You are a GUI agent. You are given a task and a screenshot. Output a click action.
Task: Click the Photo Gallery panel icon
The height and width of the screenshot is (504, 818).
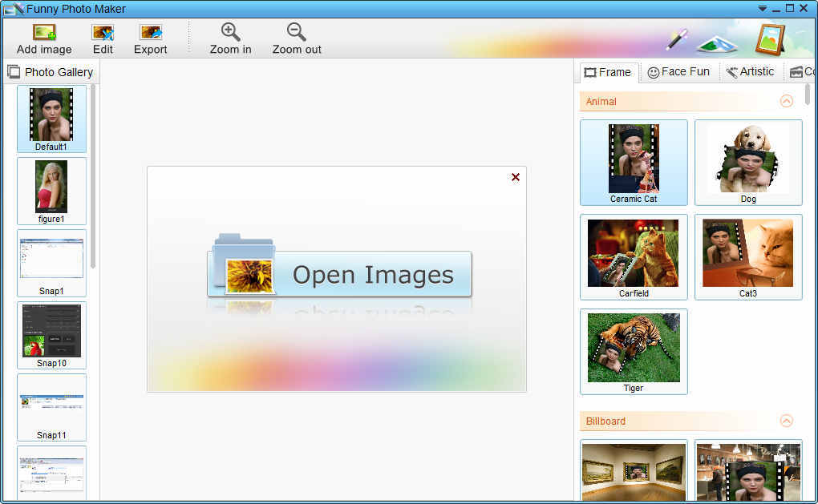pyautogui.click(x=14, y=72)
